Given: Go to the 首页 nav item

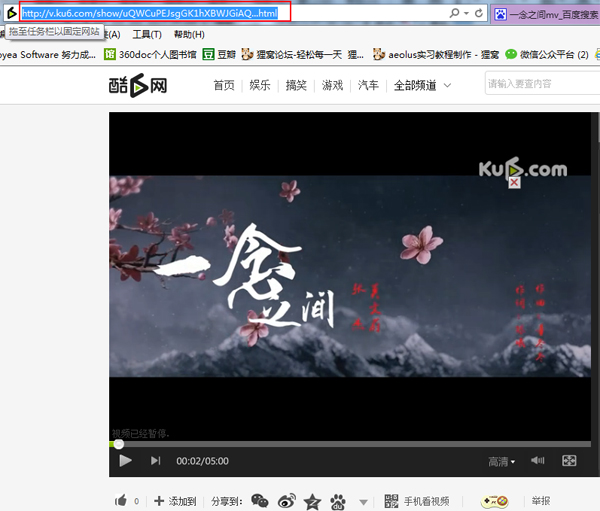Looking at the screenshot, I should point(224,85).
